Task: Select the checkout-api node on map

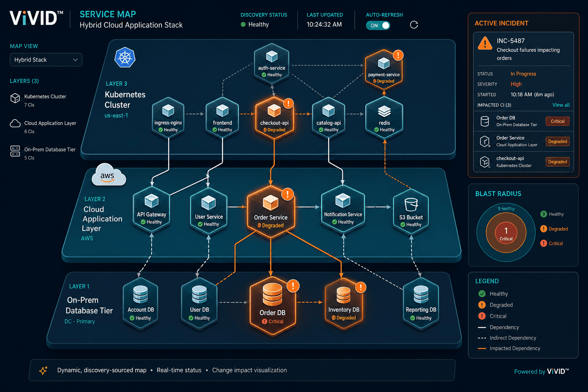Action: tap(274, 117)
